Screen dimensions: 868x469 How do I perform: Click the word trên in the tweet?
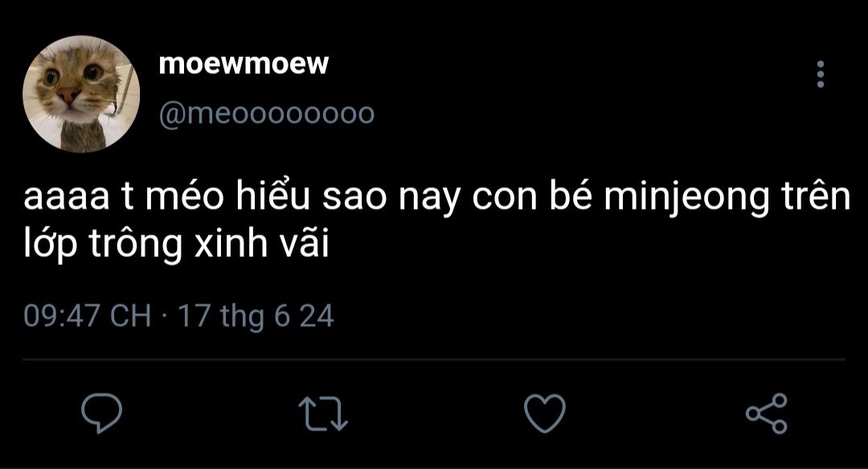pyautogui.click(x=816, y=196)
